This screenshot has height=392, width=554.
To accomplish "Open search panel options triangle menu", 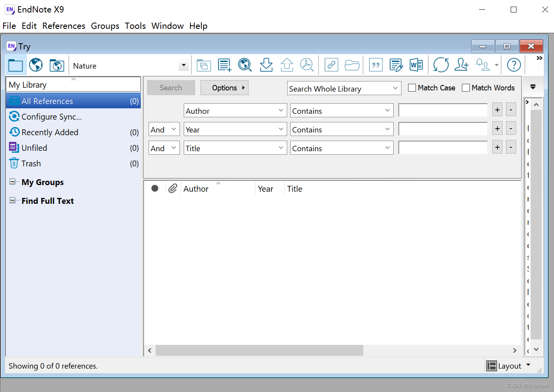I will [x=533, y=87].
